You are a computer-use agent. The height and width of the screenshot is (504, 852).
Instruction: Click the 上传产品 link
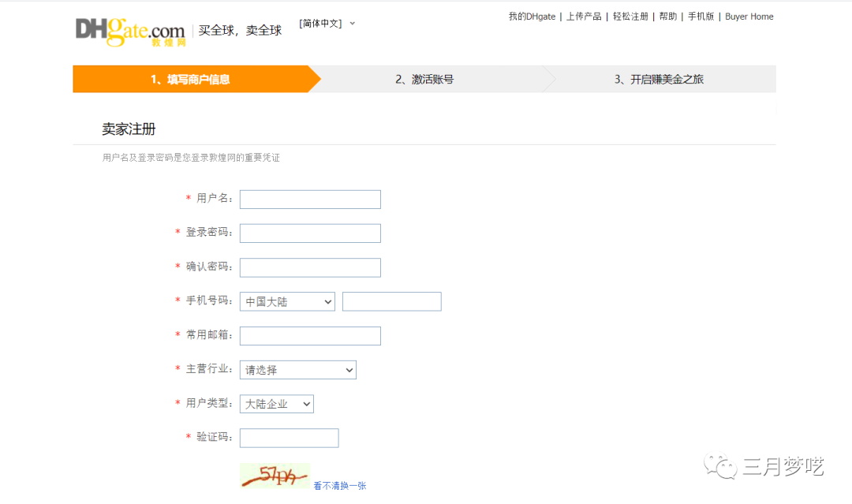tap(584, 17)
